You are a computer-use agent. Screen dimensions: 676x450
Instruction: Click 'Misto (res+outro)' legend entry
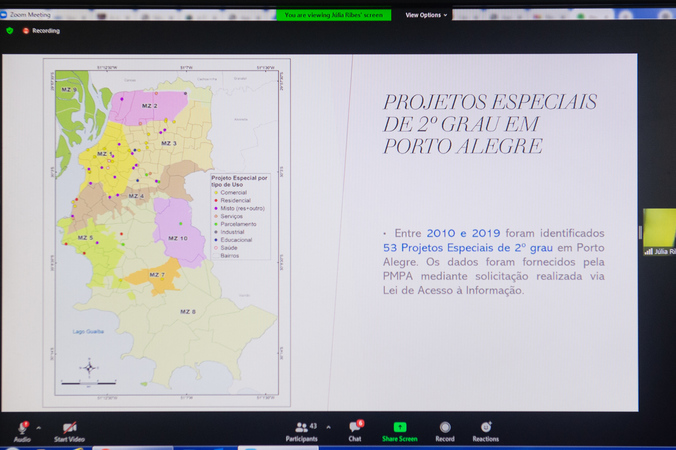[239, 208]
